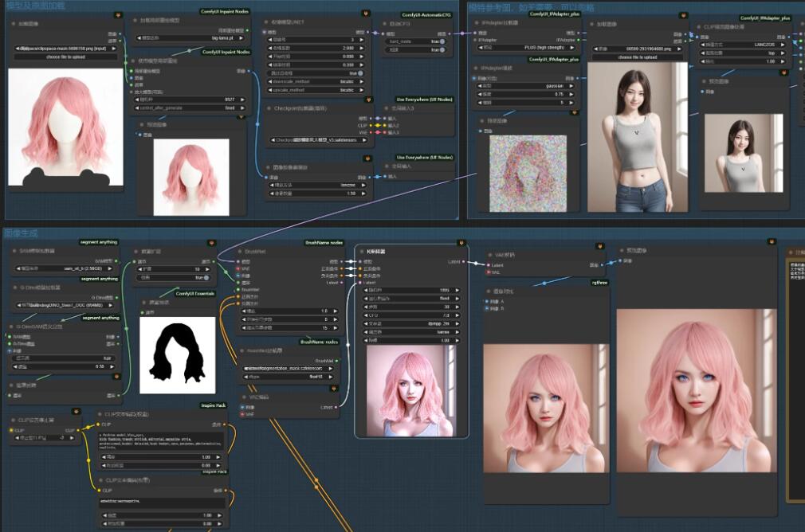Screen dimensions: 805x532
Task: Click the pink wig mannequin source image
Action: click(65, 127)
